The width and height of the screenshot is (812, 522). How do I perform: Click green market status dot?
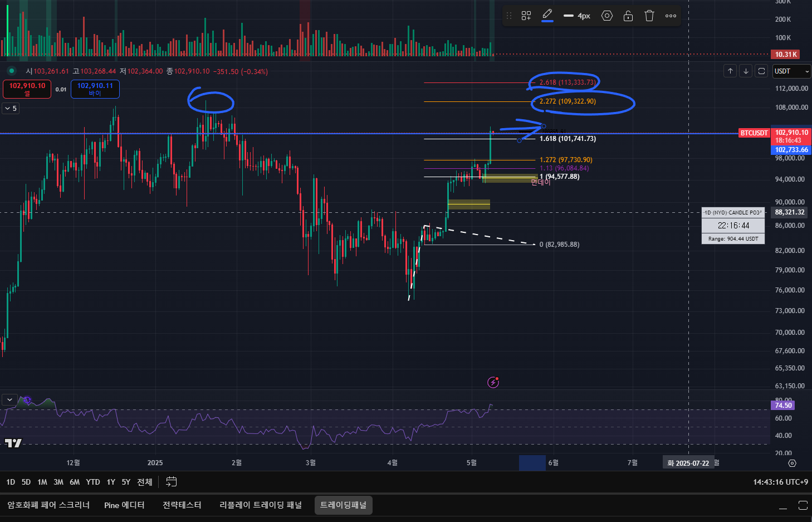click(x=11, y=71)
